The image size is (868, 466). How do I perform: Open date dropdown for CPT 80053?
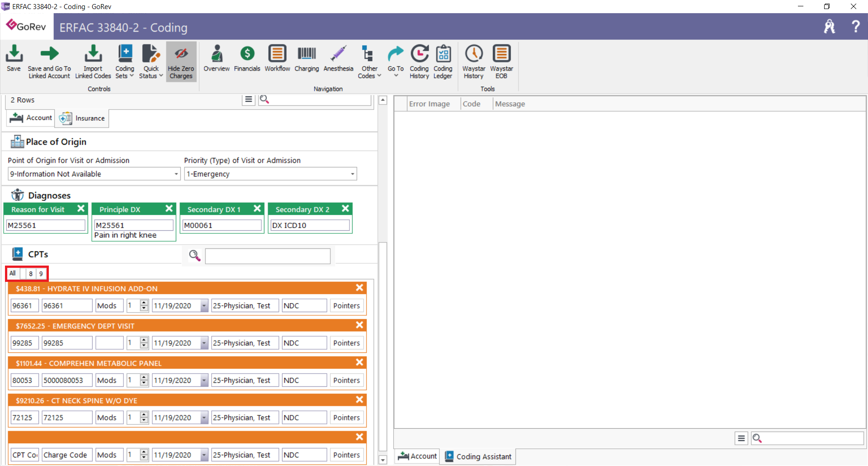(204, 380)
